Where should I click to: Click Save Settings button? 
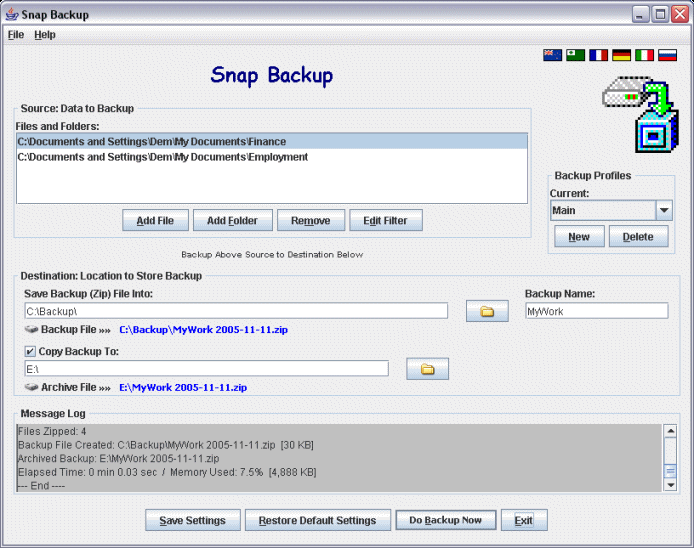[193, 520]
